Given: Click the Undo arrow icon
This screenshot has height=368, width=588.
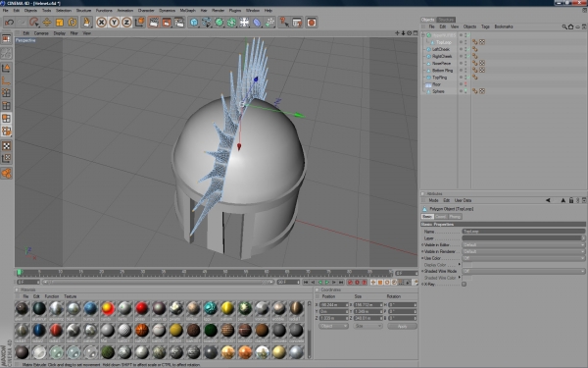Looking at the screenshot, I should point(10,23).
